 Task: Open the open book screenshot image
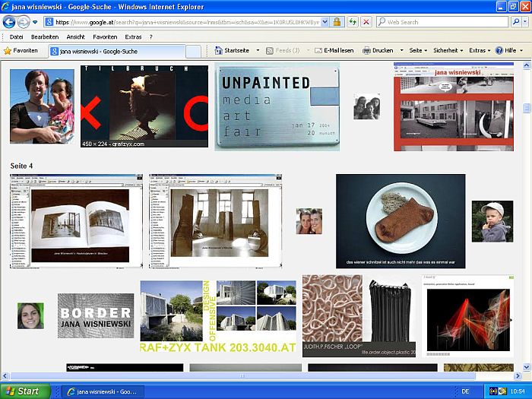(x=76, y=221)
